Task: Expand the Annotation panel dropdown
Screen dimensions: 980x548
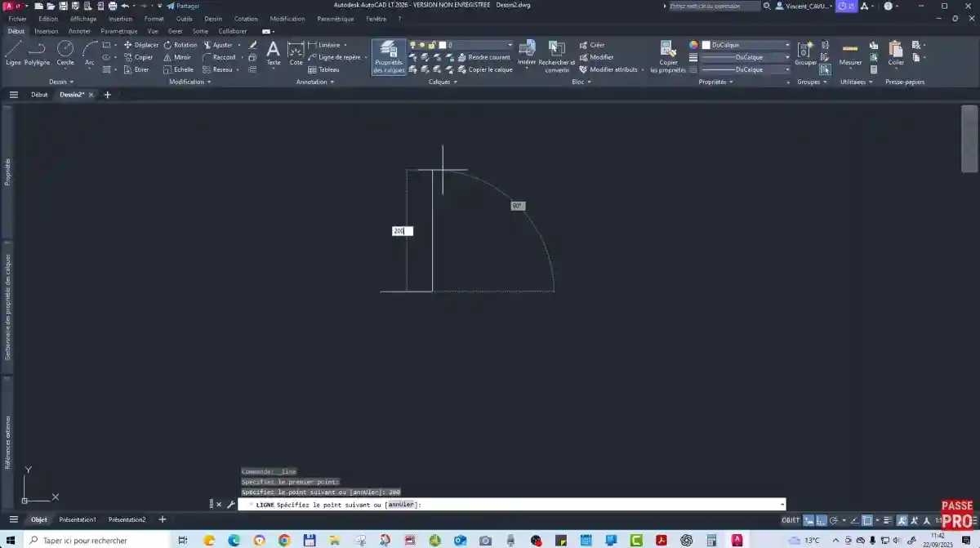Action: tap(314, 82)
